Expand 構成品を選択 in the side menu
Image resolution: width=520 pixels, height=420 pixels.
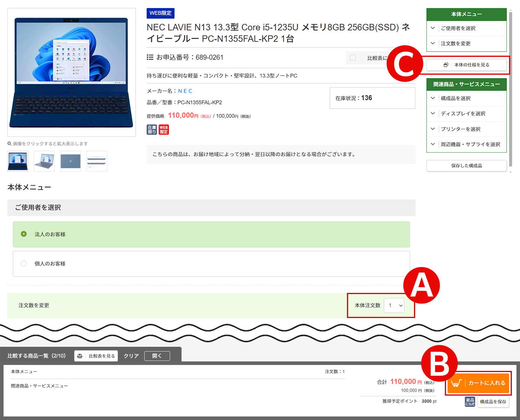466,98
